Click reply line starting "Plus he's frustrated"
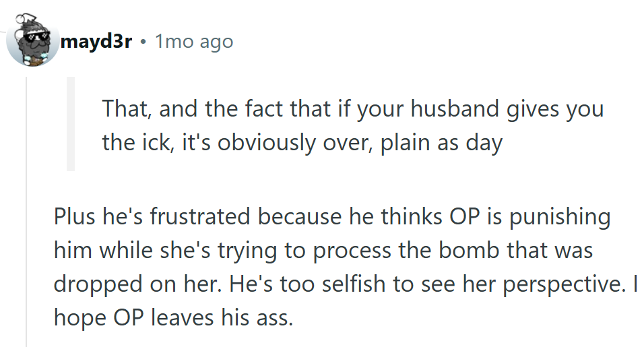 pos(332,218)
